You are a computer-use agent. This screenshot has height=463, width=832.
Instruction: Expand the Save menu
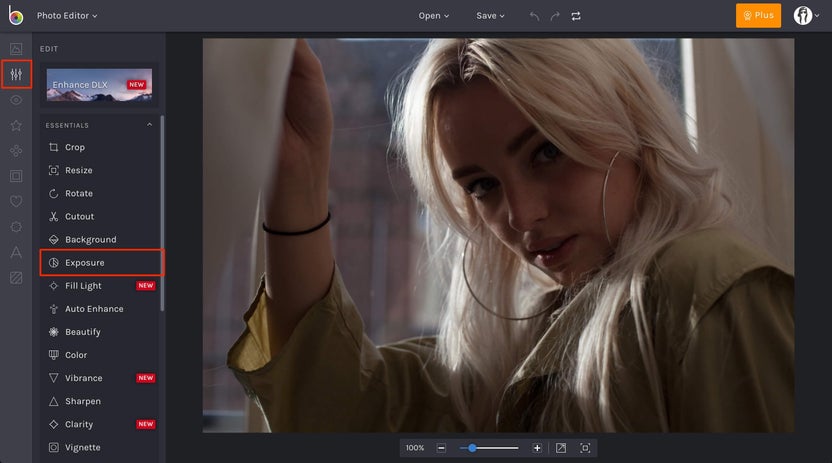(490, 16)
